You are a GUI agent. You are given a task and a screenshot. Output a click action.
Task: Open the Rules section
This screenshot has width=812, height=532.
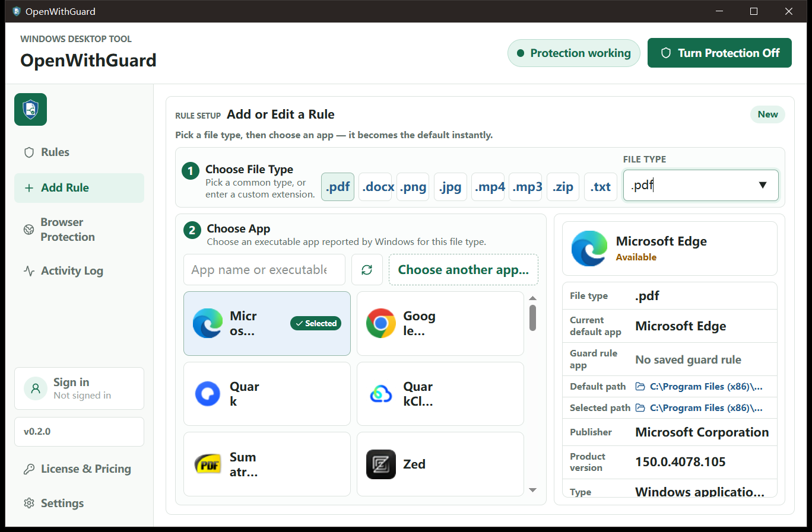79,152
